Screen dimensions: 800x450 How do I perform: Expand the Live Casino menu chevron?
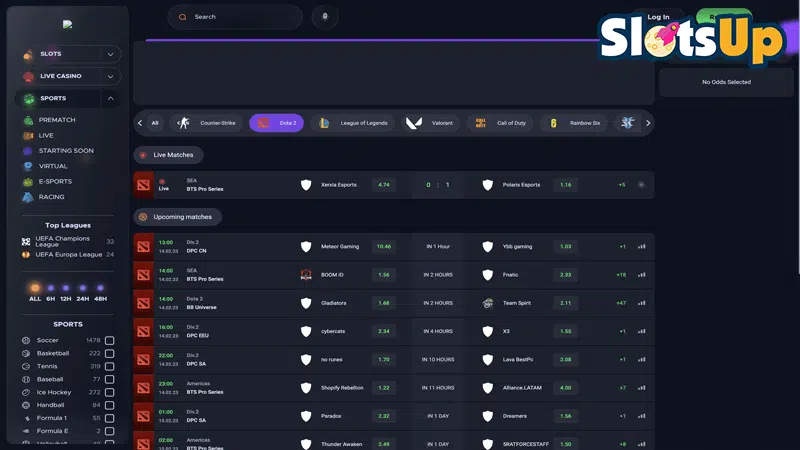110,77
